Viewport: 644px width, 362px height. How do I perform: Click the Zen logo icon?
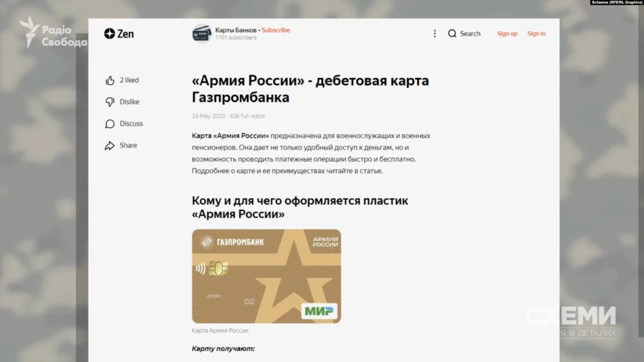click(109, 33)
